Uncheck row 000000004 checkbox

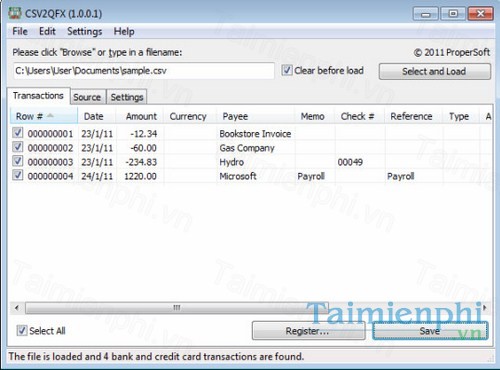pyautogui.click(x=18, y=175)
